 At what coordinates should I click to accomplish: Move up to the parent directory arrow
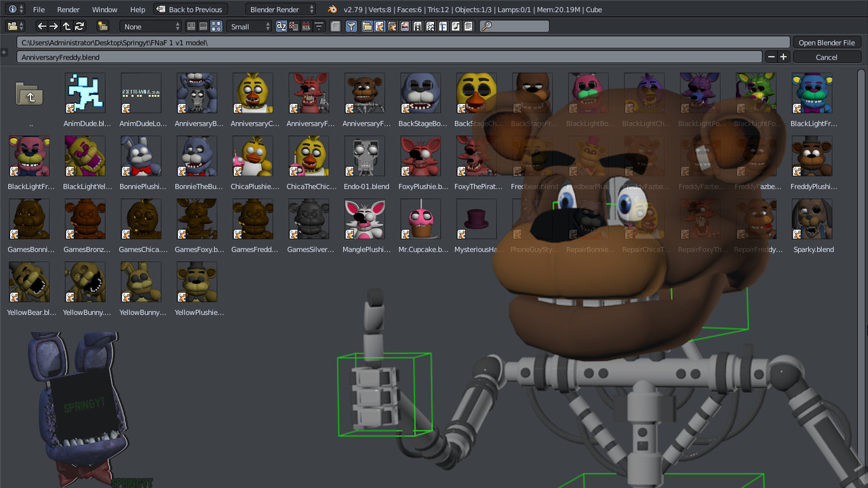point(66,26)
